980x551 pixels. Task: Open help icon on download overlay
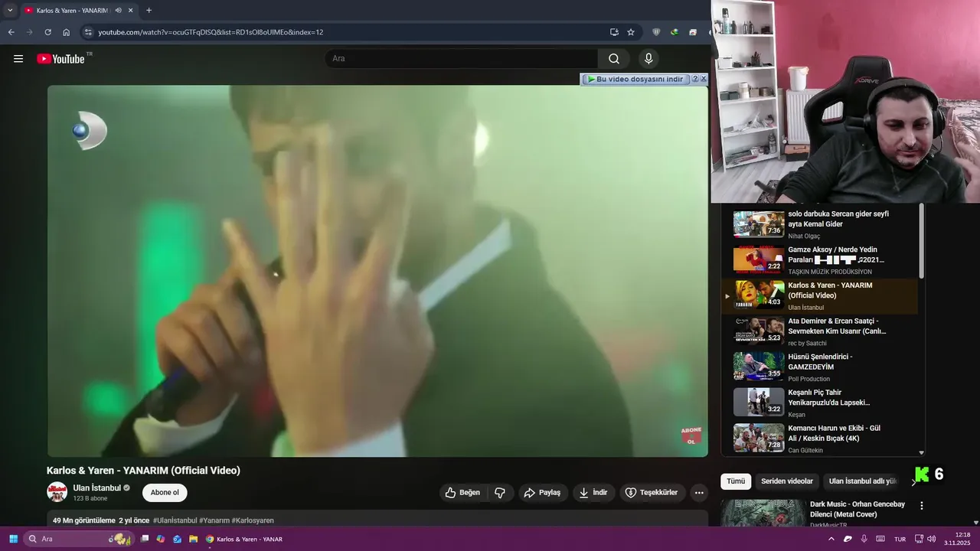(695, 79)
